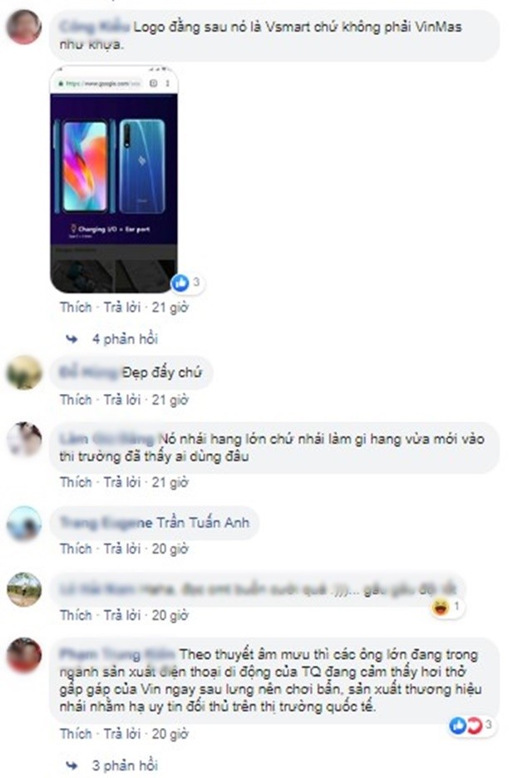Click the haha reaction emoji on blurred comment
The image size is (532, 778).
[441, 607]
